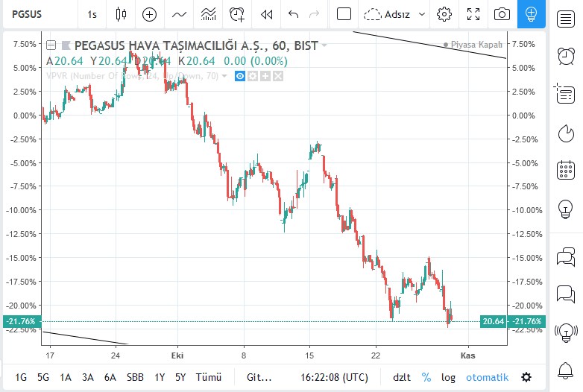
Task: Open the financial chart templates icon
Action: click(208, 14)
